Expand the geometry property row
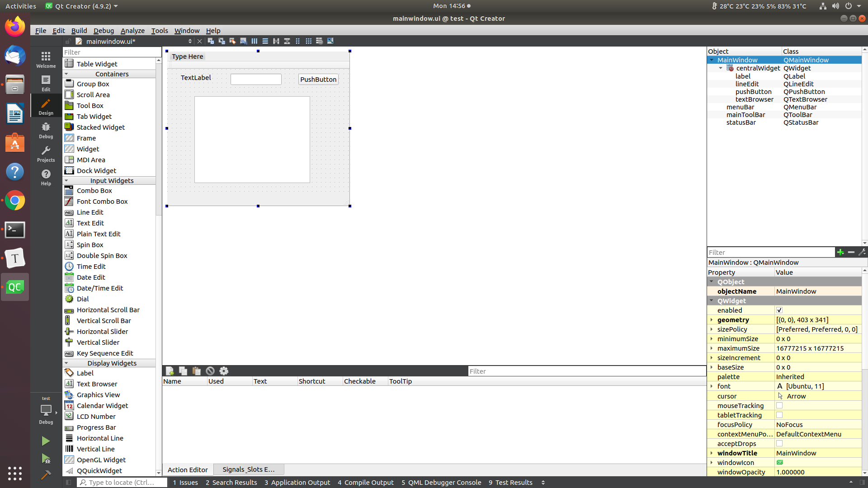This screenshot has width=868, height=488. click(x=712, y=320)
